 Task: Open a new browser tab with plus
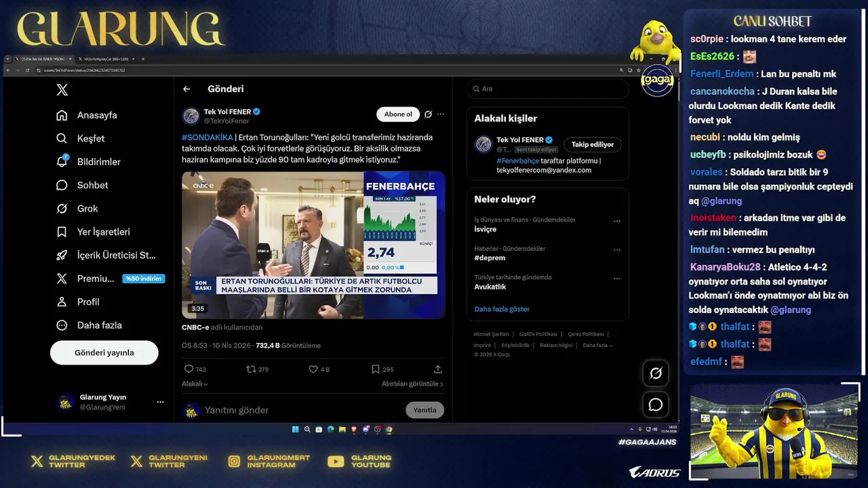[x=143, y=59]
